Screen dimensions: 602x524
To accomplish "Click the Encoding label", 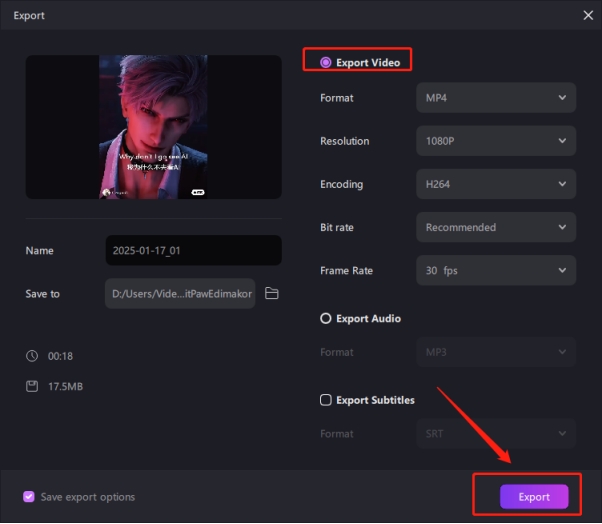I will point(341,185).
